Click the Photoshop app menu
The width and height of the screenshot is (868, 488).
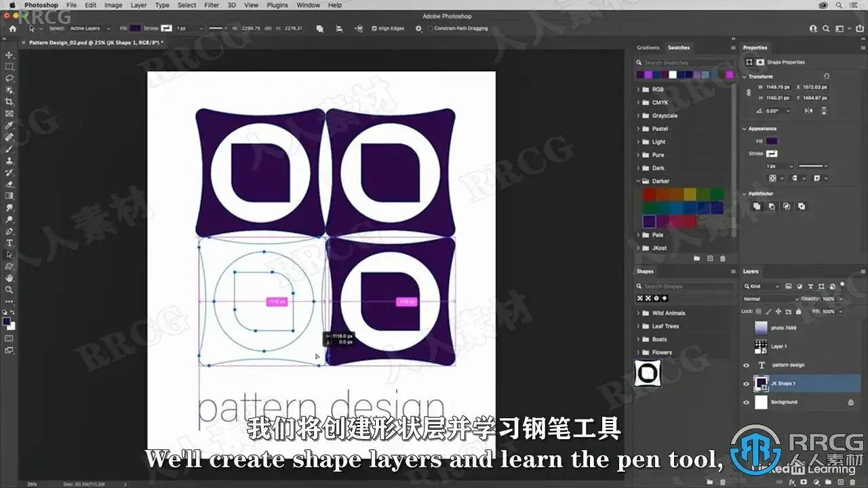[x=41, y=5]
